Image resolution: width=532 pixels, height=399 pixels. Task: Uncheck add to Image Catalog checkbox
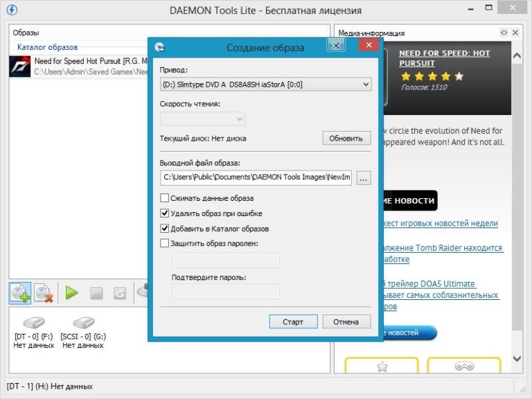(x=164, y=229)
